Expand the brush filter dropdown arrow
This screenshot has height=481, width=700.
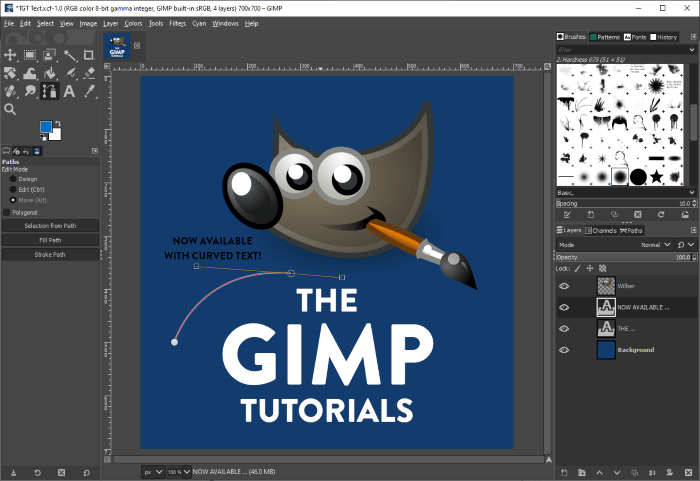(692, 50)
